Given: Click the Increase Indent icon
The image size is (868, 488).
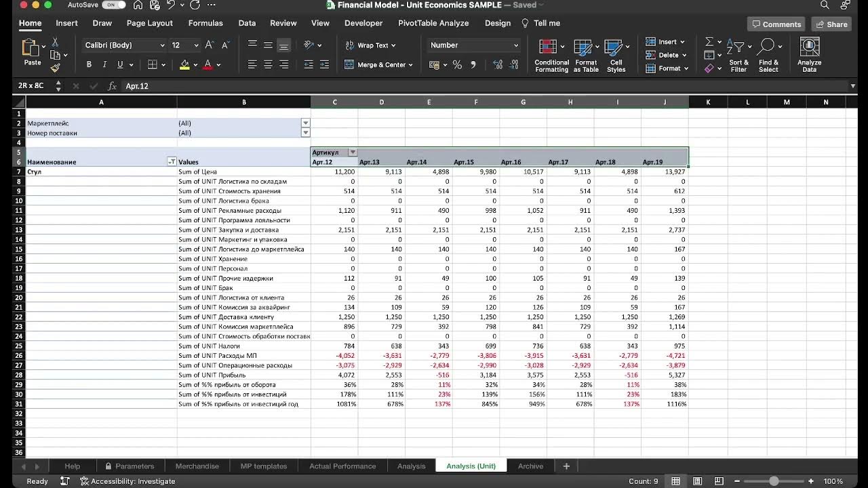Looking at the screenshot, I should click(x=325, y=65).
